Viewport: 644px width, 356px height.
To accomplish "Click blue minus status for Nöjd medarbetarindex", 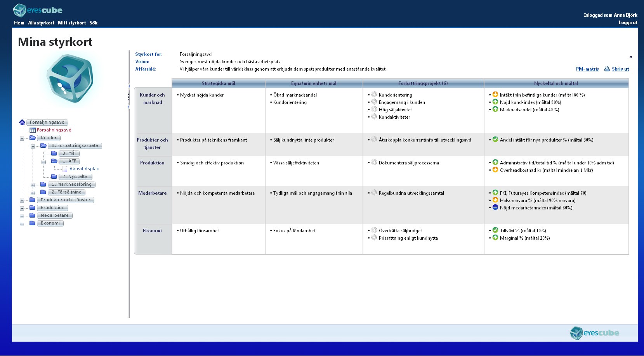I will click(495, 207).
